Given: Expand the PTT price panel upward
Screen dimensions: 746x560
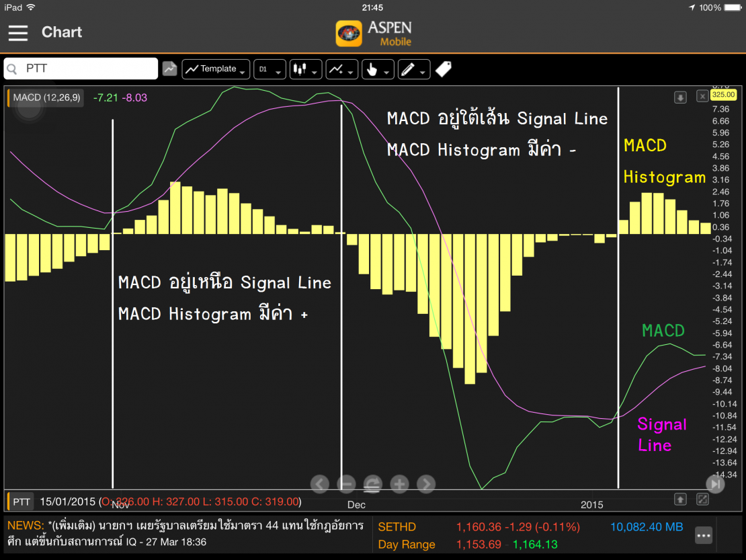Looking at the screenshot, I should (681, 499).
